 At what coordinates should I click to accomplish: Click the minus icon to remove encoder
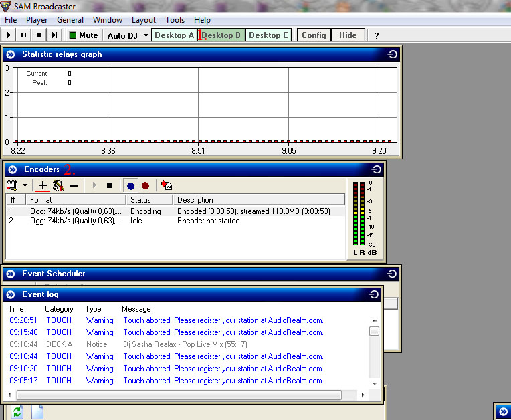(74, 185)
